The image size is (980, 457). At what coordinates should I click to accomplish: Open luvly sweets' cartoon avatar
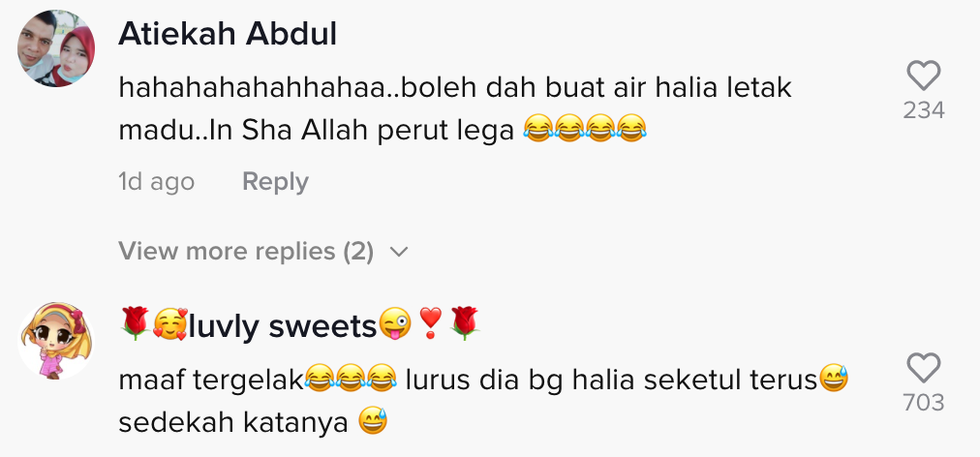56,341
